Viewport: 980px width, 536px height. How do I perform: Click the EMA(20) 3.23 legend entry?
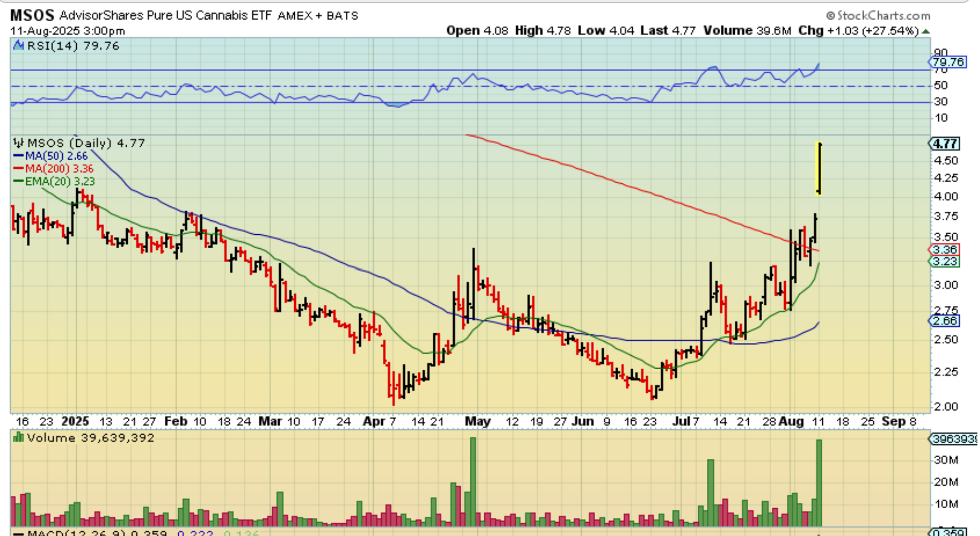point(54,181)
